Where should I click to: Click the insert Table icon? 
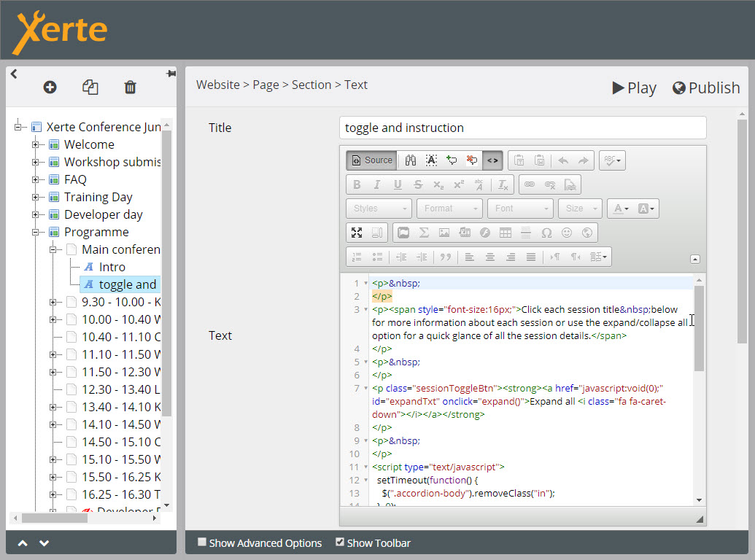tap(506, 233)
